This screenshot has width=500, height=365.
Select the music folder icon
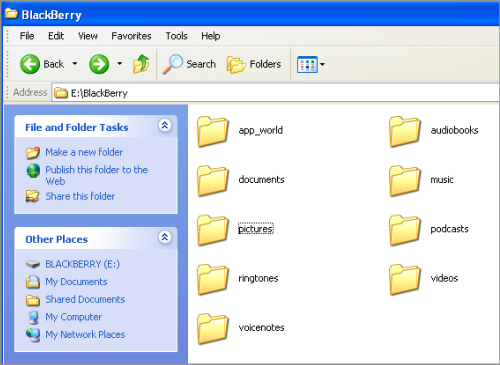(x=405, y=181)
